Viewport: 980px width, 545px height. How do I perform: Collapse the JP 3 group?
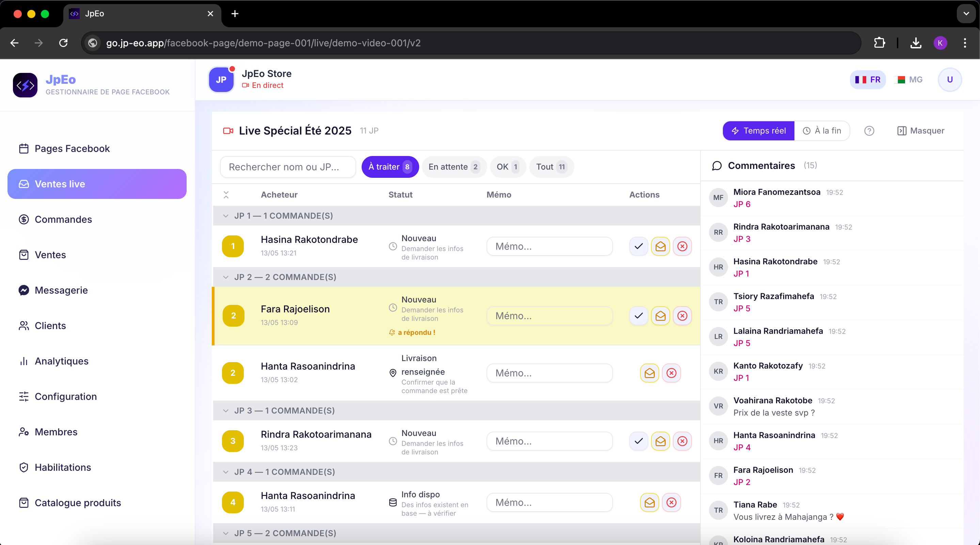click(x=226, y=411)
